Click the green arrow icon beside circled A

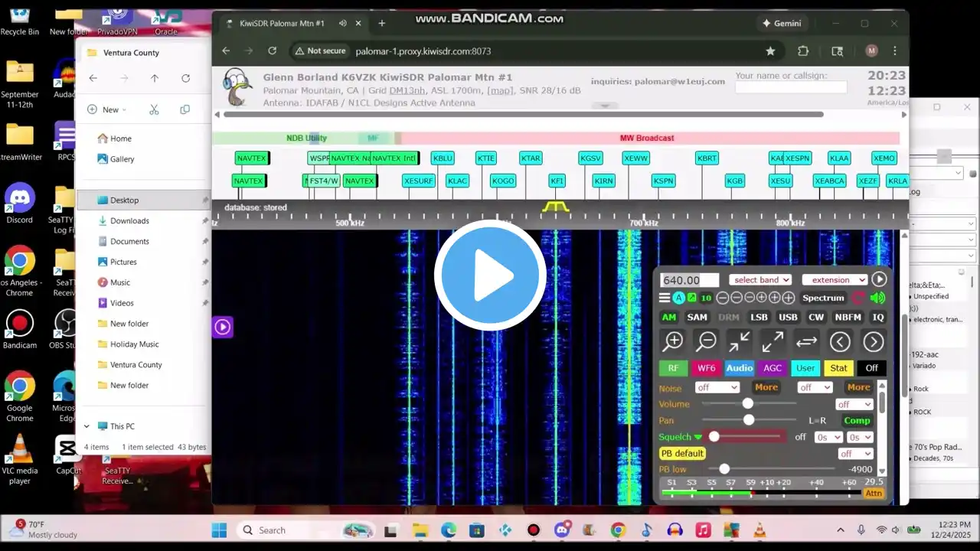click(x=692, y=298)
